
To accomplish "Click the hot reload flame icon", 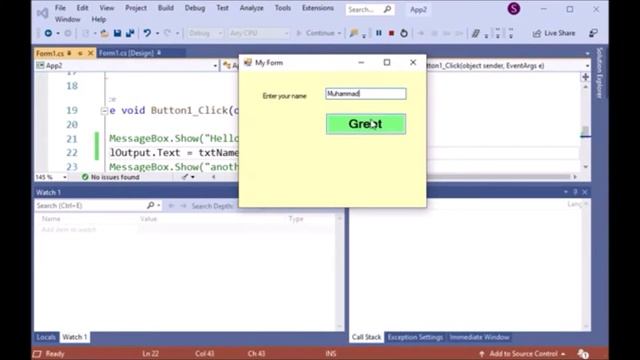I will point(354,33).
